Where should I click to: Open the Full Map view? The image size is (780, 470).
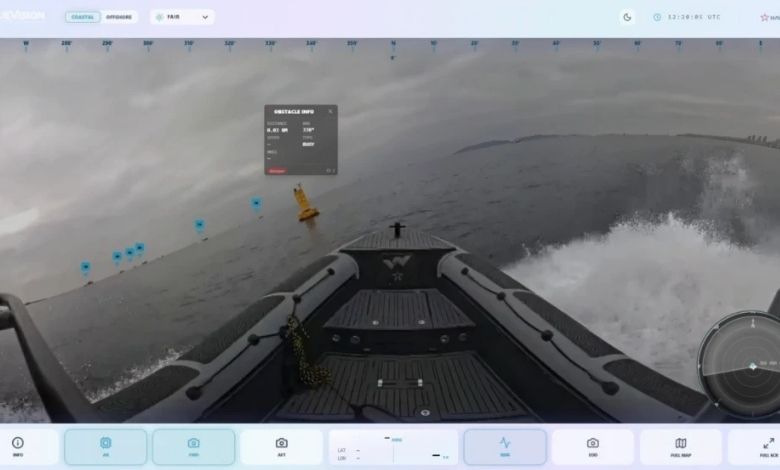tap(681, 446)
